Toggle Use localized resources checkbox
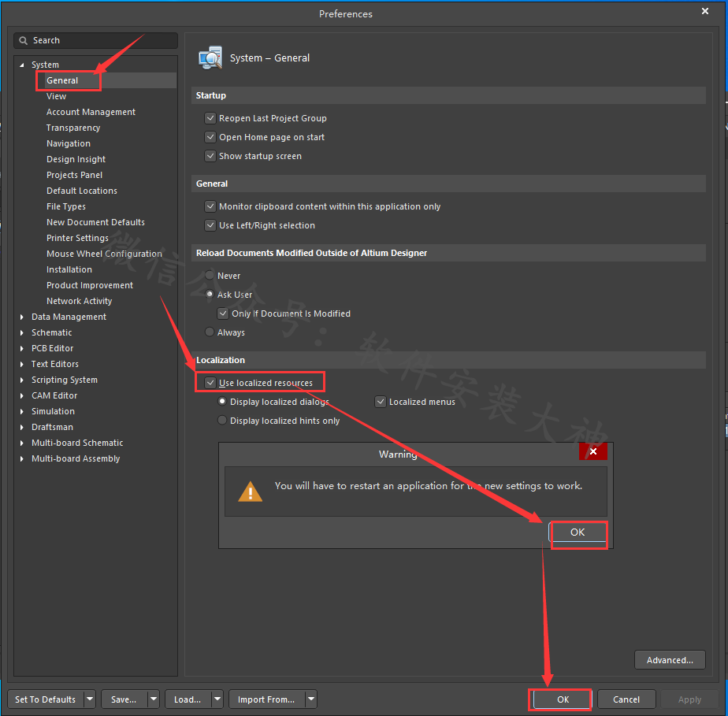 pyautogui.click(x=210, y=383)
